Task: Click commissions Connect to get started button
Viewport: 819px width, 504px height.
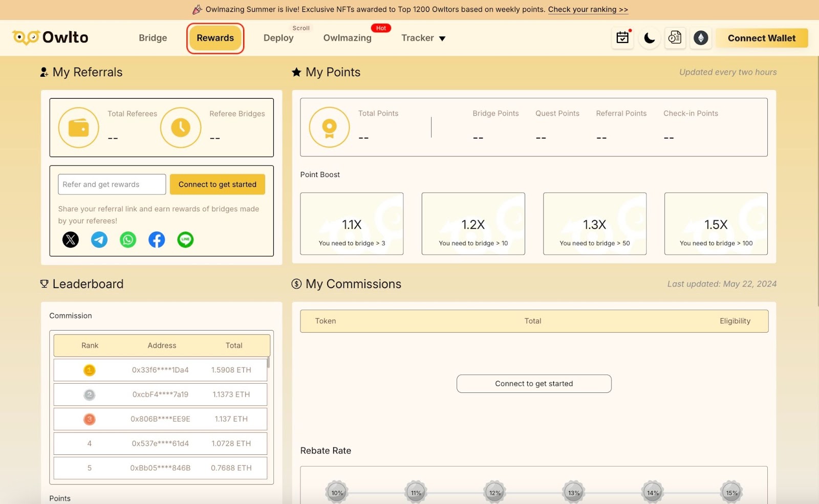Action: coord(534,384)
